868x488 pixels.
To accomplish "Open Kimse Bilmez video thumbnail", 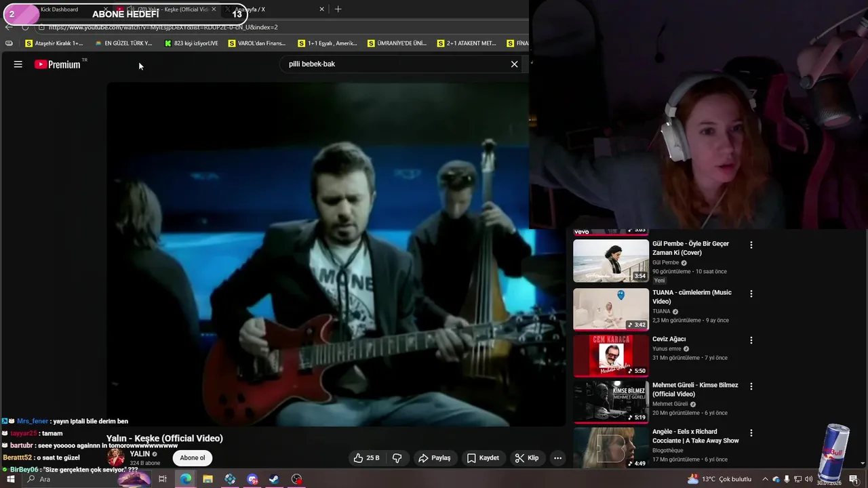I will 611,401.
